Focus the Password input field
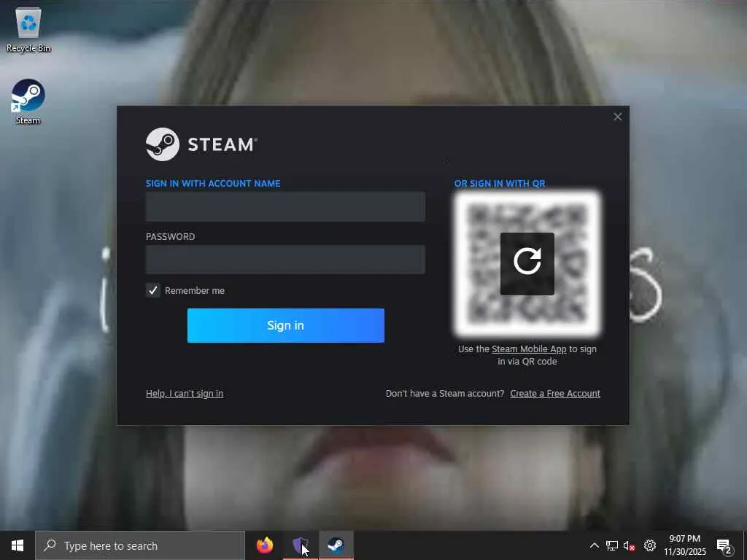This screenshot has height=560, width=747. (285, 260)
